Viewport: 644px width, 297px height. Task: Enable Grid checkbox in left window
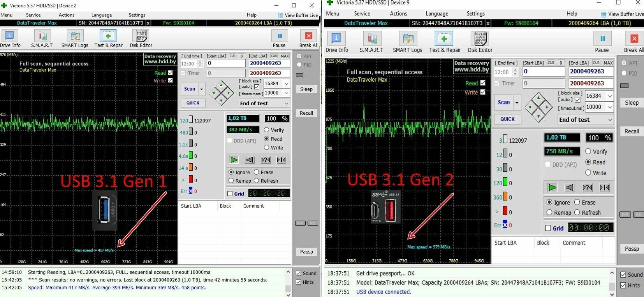230,194
